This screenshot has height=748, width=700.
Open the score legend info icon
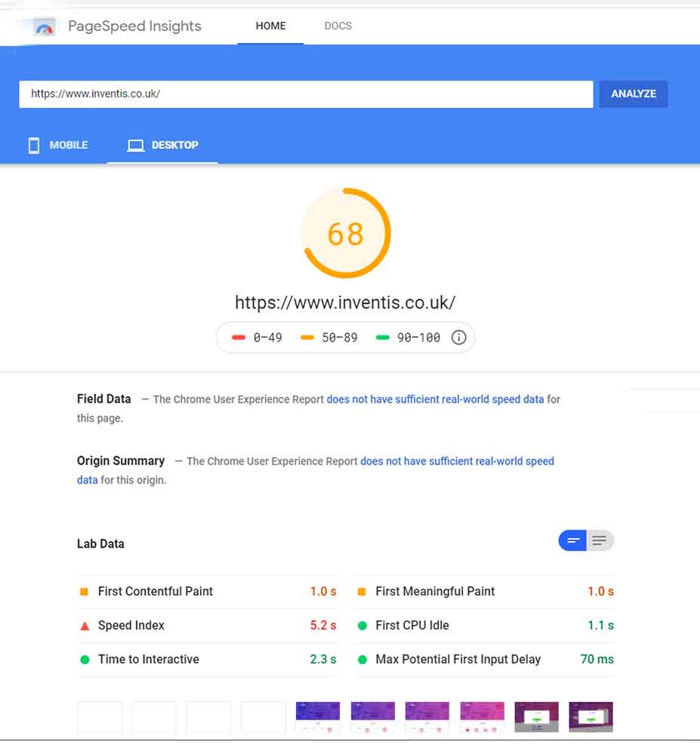coord(458,338)
